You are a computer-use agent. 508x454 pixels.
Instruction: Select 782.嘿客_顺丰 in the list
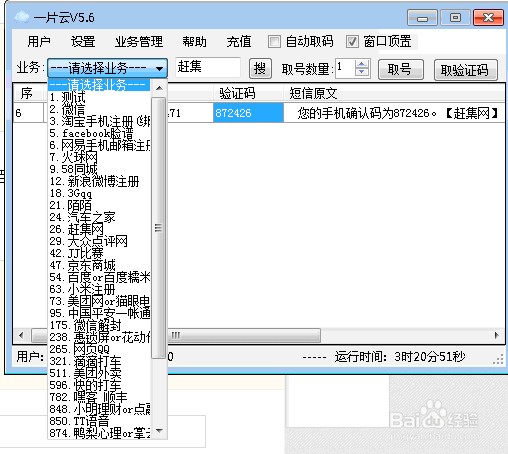coord(99,397)
